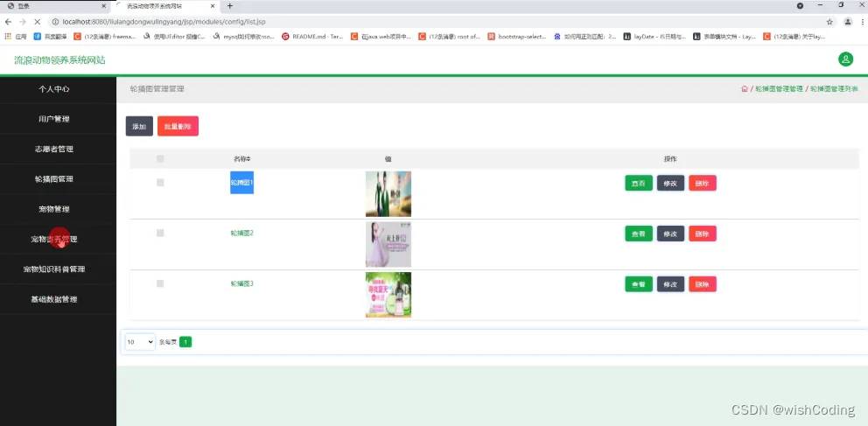
Task: Open 宠物知识科普管理 in the sidebar
Action: [x=54, y=269]
